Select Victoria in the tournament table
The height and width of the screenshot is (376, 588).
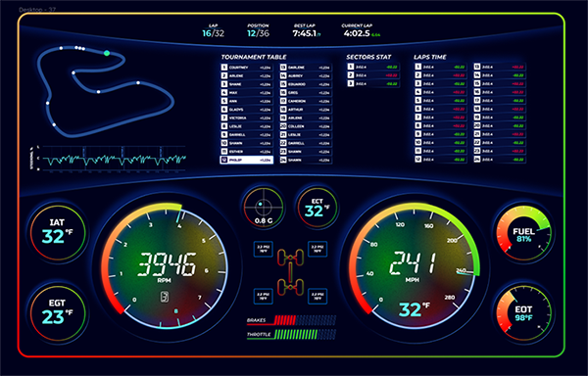(x=246, y=117)
